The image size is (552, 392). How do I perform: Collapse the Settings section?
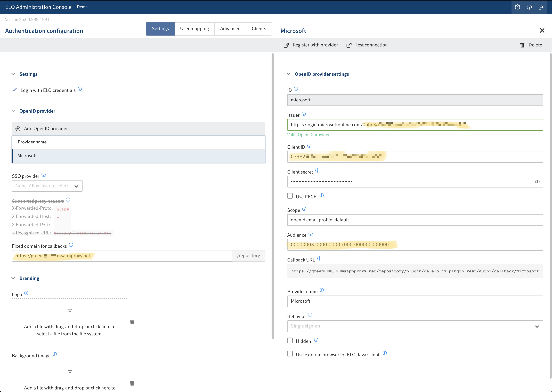click(x=13, y=74)
